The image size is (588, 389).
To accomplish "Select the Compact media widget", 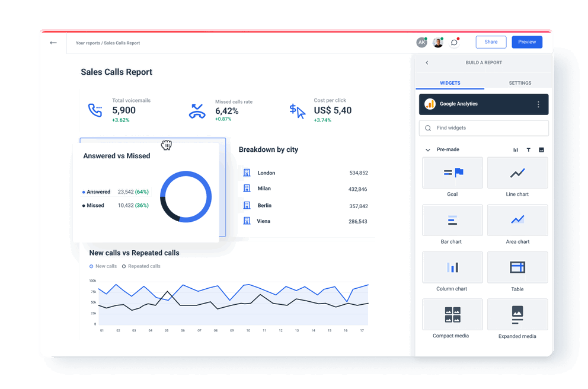I will [x=452, y=314].
